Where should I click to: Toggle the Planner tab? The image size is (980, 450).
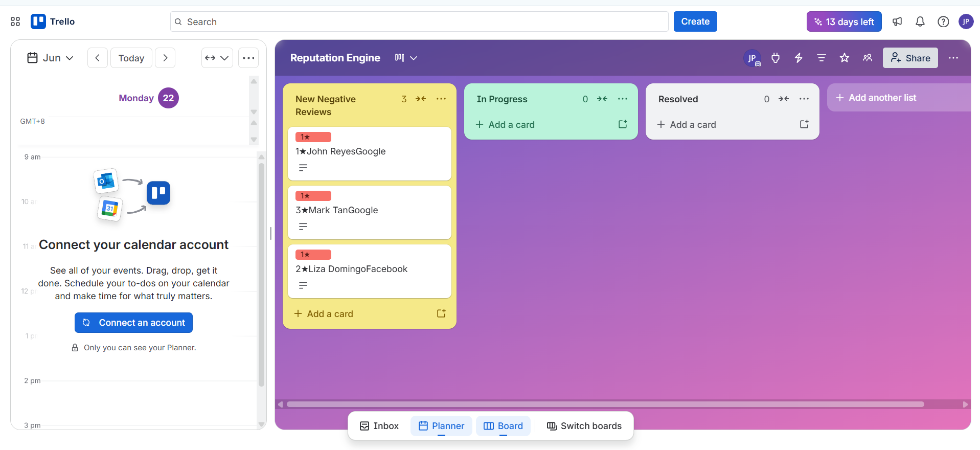(441, 426)
